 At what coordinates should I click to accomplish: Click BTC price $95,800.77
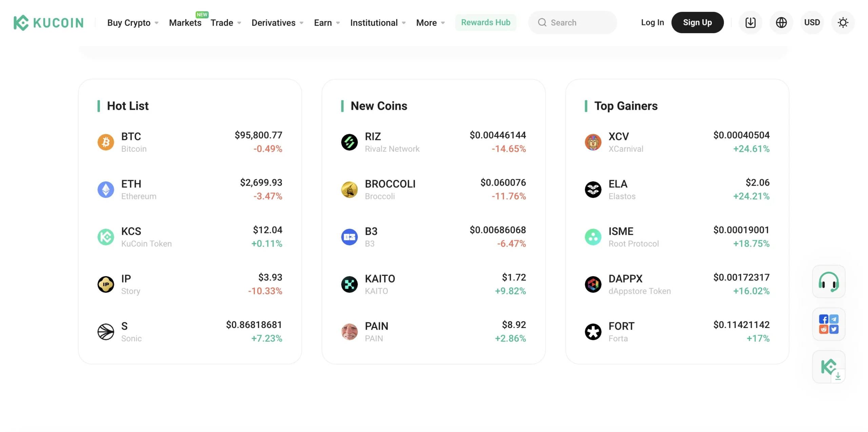point(258,135)
